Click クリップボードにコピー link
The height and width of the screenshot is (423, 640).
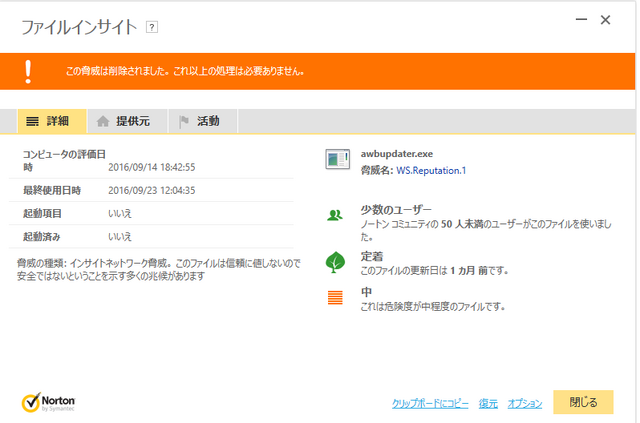(430, 404)
